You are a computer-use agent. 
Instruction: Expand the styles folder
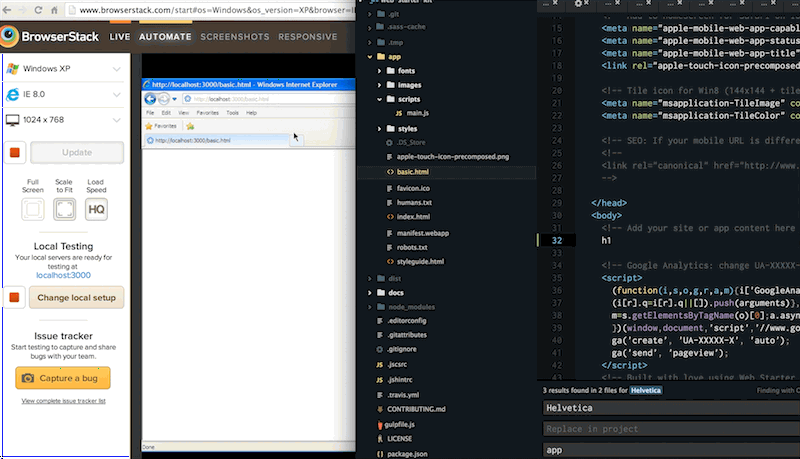coord(379,129)
